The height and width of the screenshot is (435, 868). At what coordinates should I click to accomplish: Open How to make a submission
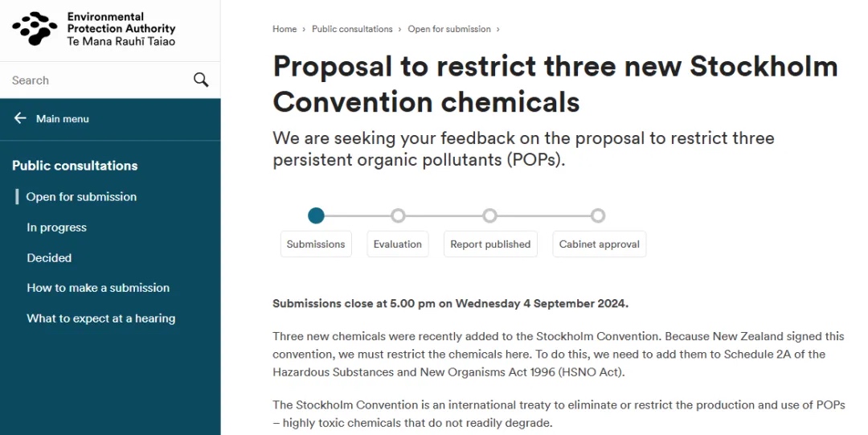pyautogui.click(x=98, y=288)
